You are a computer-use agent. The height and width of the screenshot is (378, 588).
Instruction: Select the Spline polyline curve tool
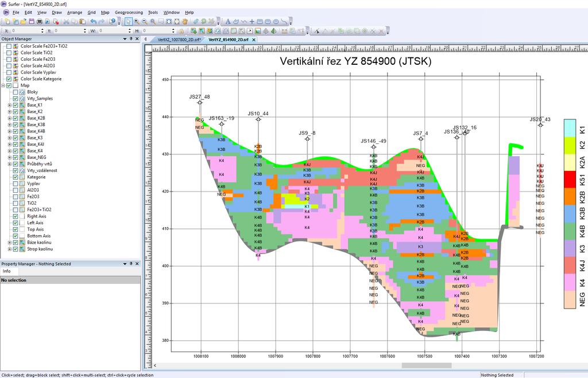click(284, 21)
